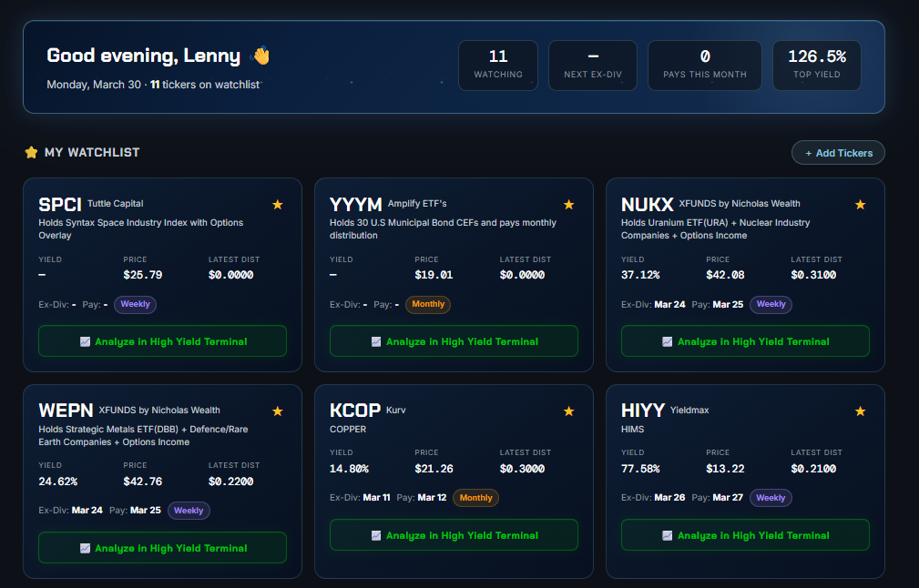Image resolution: width=919 pixels, height=588 pixels.
Task: Click the chart icon in YYYM's Analyze button
Action: tap(376, 340)
